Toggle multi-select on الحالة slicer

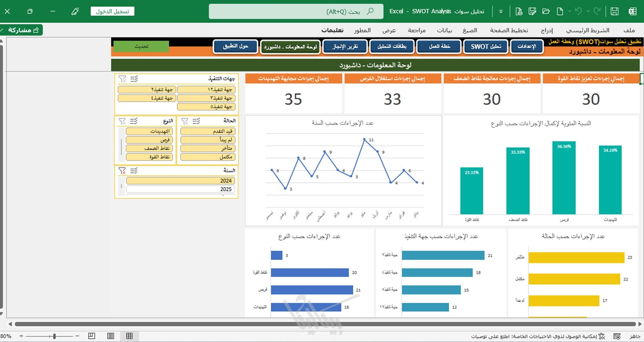coord(196,121)
